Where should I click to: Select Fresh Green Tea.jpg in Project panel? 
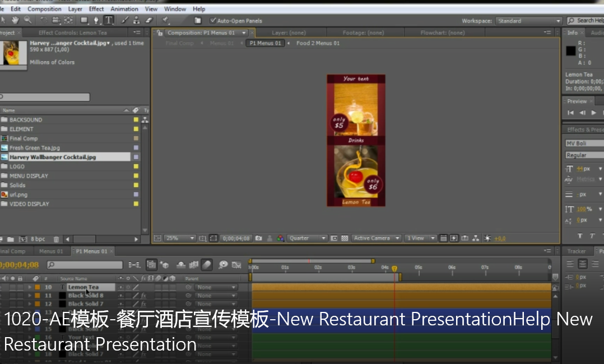[35, 148]
